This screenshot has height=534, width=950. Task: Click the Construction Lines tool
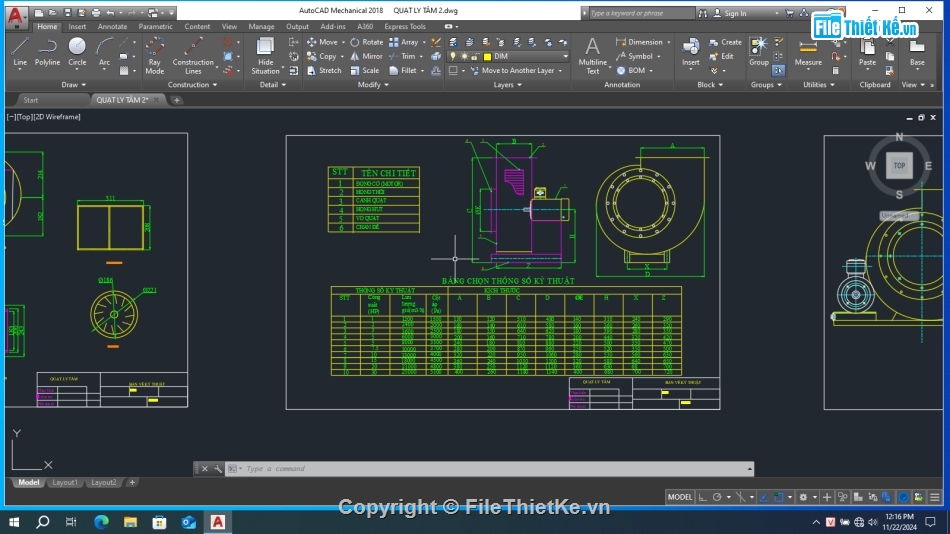193,56
